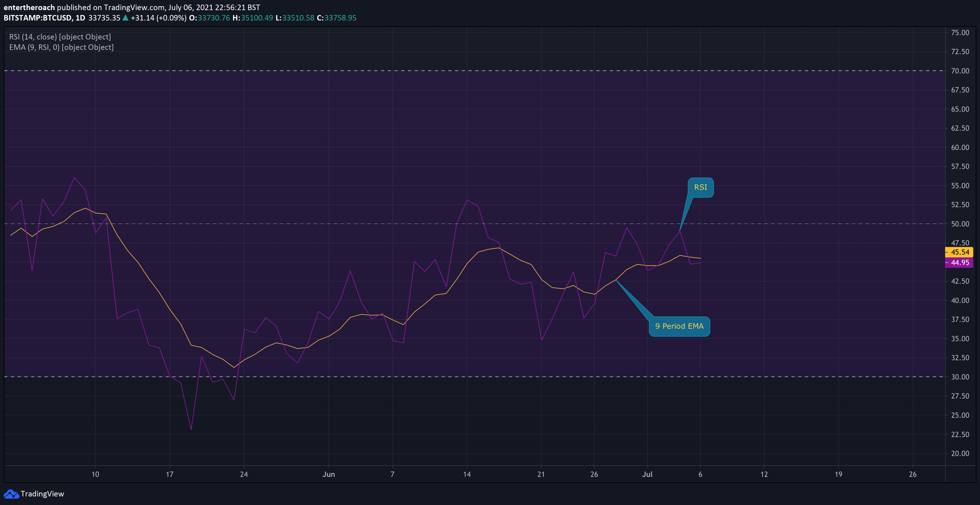Click the 20.00 price axis label
The width and height of the screenshot is (980, 505).
pos(960,453)
